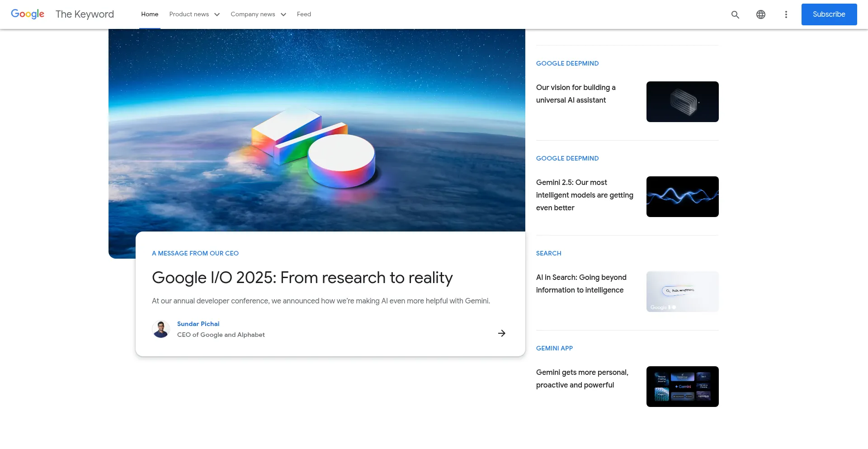Open Google I/O 2025 From research to reality headline
This screenshot has height=449, width=868.
pyautogui.click(x=302, y=278)
